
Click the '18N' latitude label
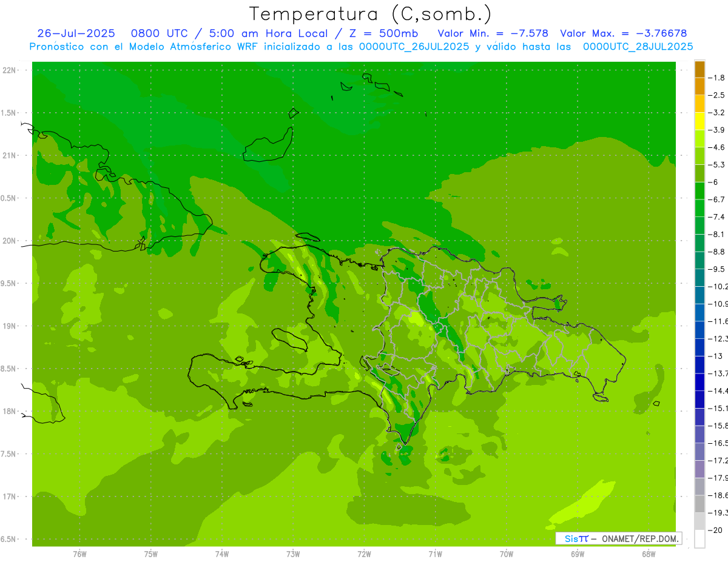click(x=8, y=412)
